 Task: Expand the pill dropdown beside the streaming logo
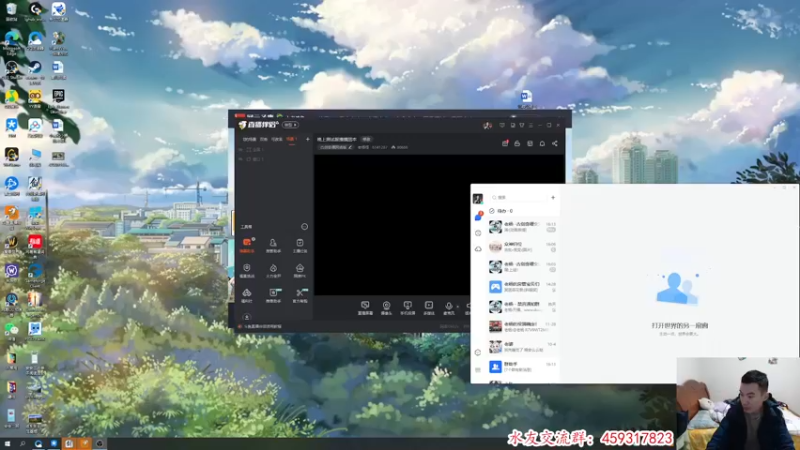[x=290, y=125]
